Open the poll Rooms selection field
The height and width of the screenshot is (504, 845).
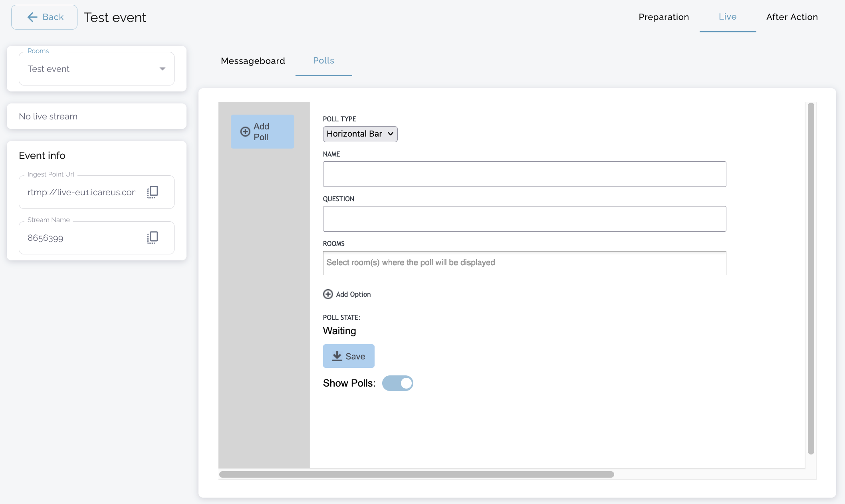[524, 263]
